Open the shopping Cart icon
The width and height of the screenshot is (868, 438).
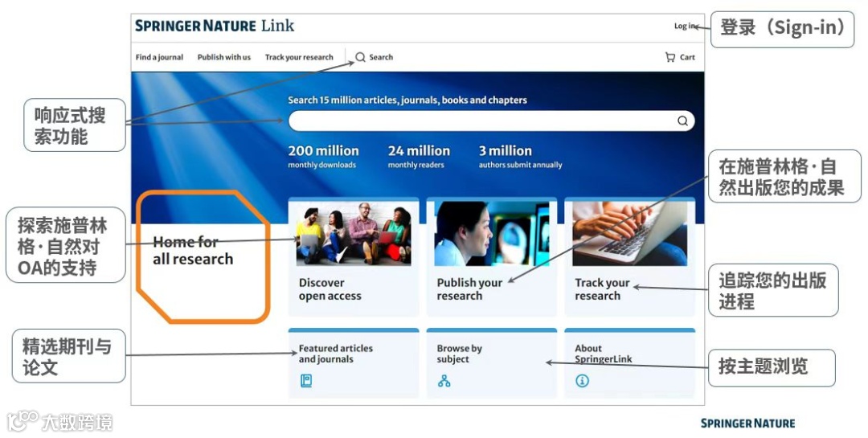(669, 57)
